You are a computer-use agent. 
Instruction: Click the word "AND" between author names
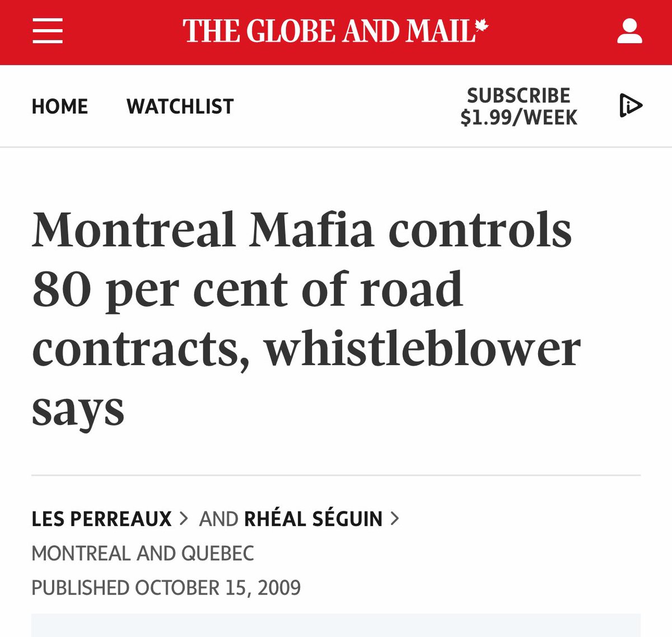218,519
